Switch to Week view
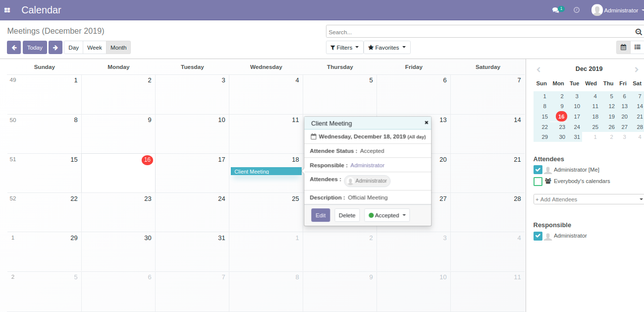This screenshot has height=312, width=644. 94,48
